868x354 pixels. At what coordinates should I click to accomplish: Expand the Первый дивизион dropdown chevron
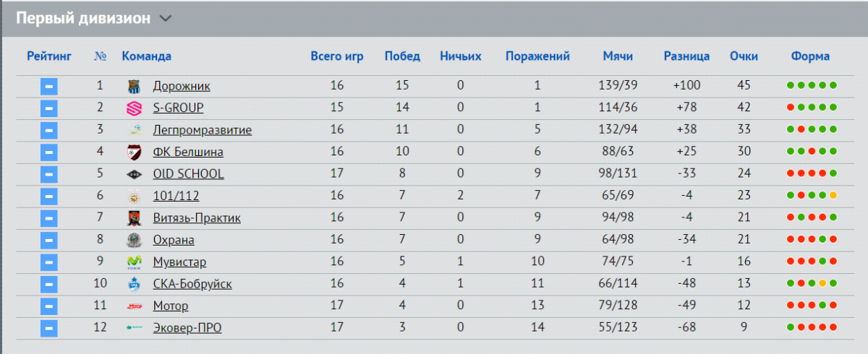(165, 20)
